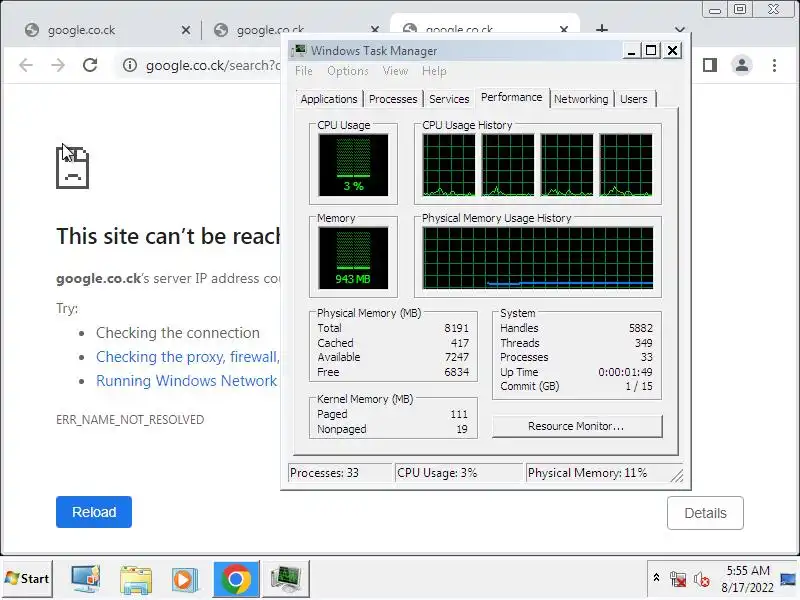Viewport: 800px width, 600px height.
Task: Switch to the Services tab
Action: [x=449, y=99]
